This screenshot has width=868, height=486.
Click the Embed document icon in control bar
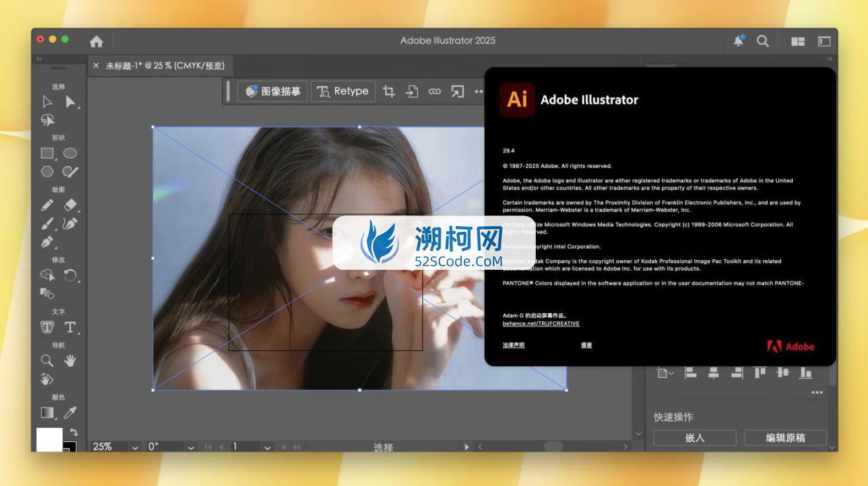point(412,92)
